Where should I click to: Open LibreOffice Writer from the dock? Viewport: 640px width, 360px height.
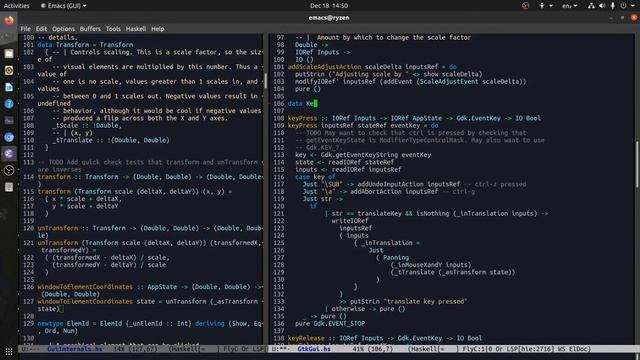tap(9, 87)
